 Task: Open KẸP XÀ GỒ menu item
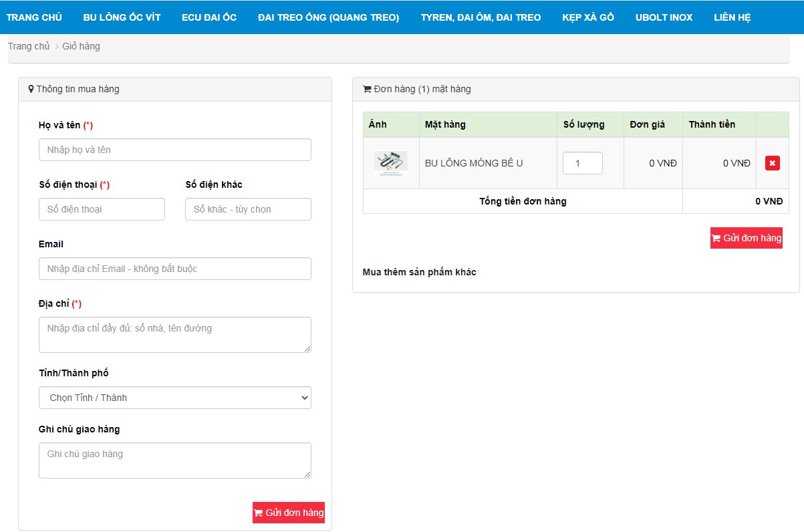coord(588,17)
